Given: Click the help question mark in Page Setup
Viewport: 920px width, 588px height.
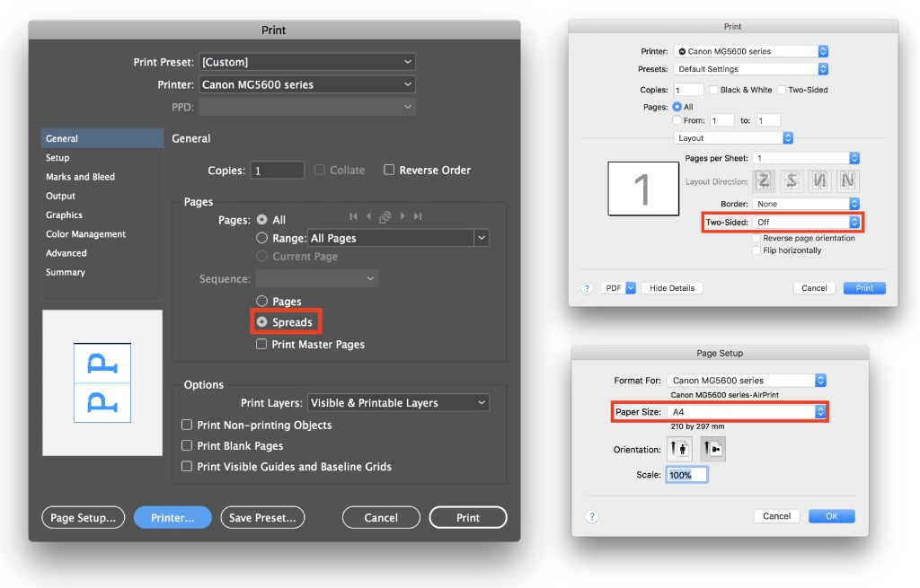Looking at the screenshot, I should click(591, 516).
